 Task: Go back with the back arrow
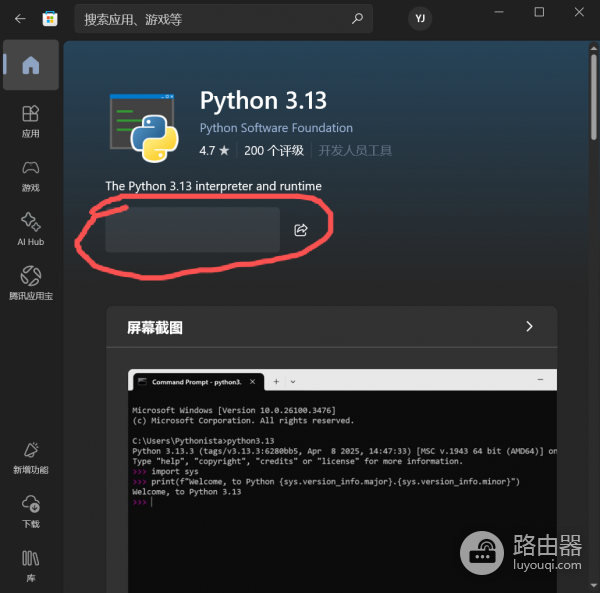click(x=20, y=18)
